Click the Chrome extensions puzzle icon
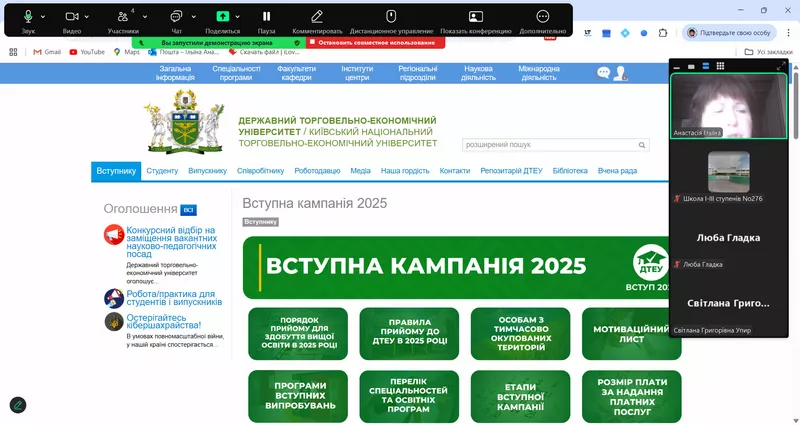This screenshot has width=800, height=425. (663, 33)
